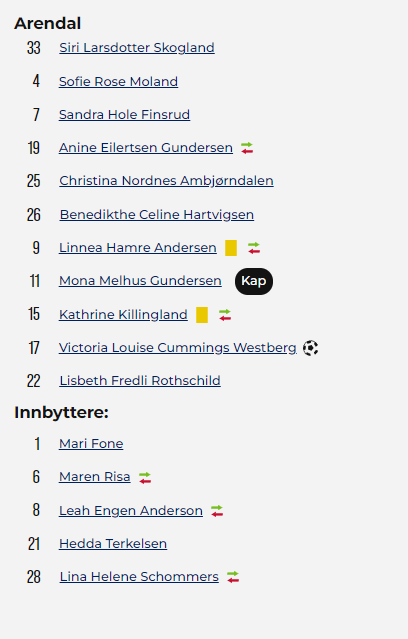Select Sandra Hole Finsrud link

pyautogui.click(x=125, y=115)
